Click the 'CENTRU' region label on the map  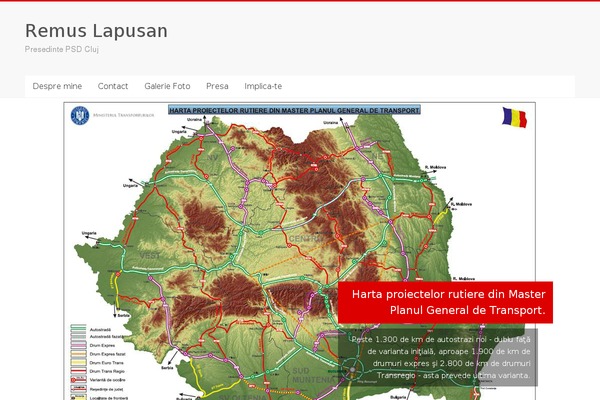(x=306, y=239)
